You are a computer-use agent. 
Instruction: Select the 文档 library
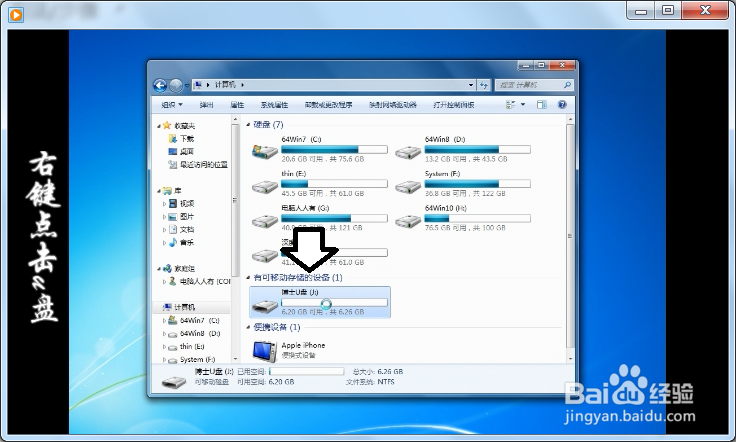pos(186,229)
